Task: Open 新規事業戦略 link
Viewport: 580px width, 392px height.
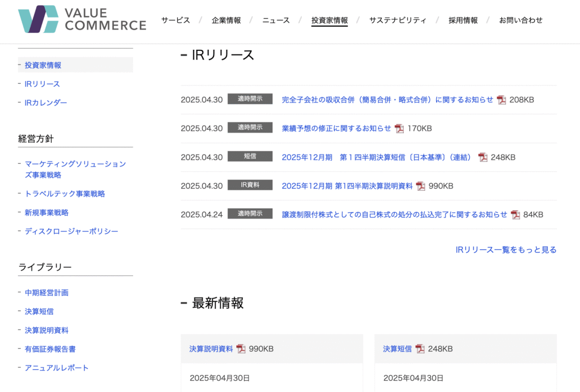Action: 46,212
